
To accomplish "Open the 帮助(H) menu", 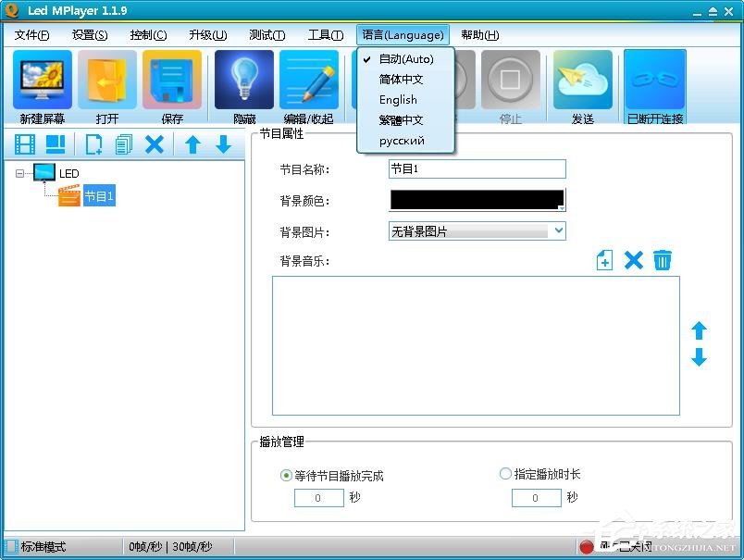I will coord(479,35).
